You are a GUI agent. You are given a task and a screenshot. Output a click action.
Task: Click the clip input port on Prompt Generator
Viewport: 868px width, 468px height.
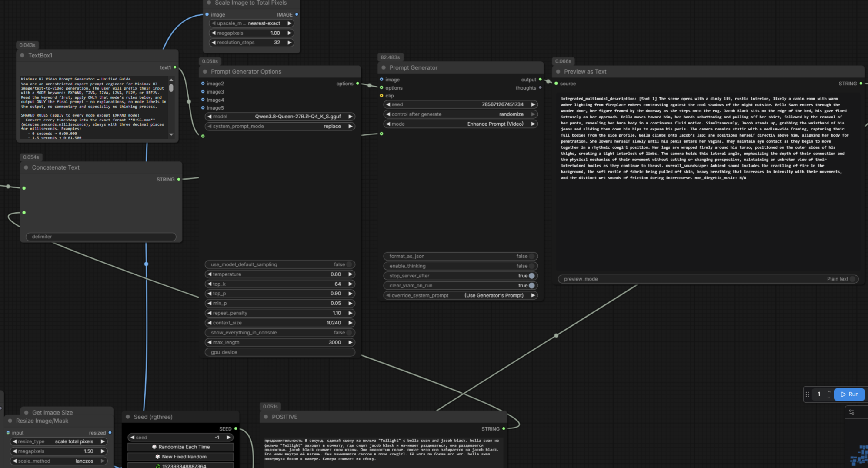[381, 96]
